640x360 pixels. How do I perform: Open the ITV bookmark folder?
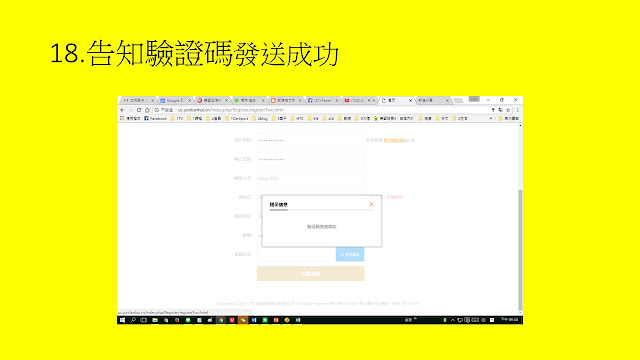tap(177, 118)
